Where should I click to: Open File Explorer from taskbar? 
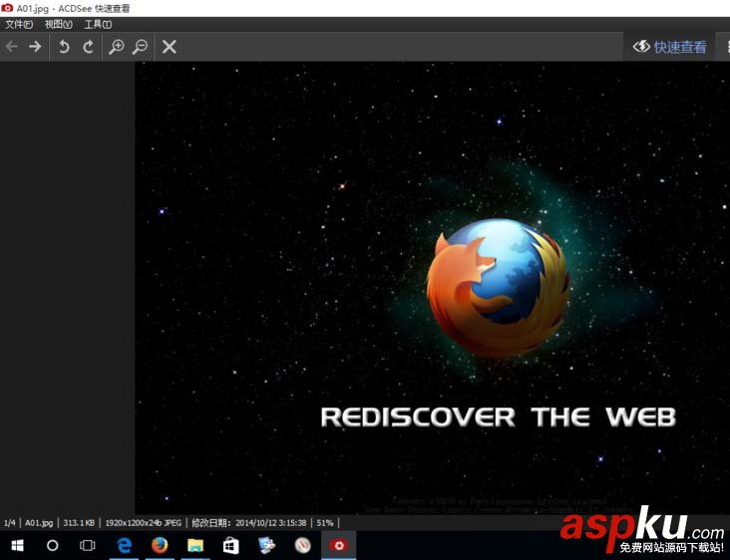(x=195, y=545)
